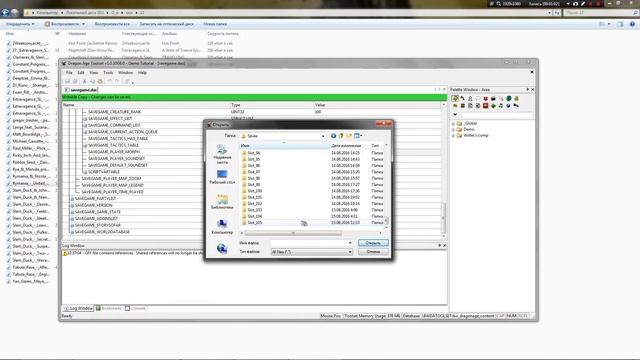
Task: Open the palette filter arrow menu
Action: coord(455,114)
